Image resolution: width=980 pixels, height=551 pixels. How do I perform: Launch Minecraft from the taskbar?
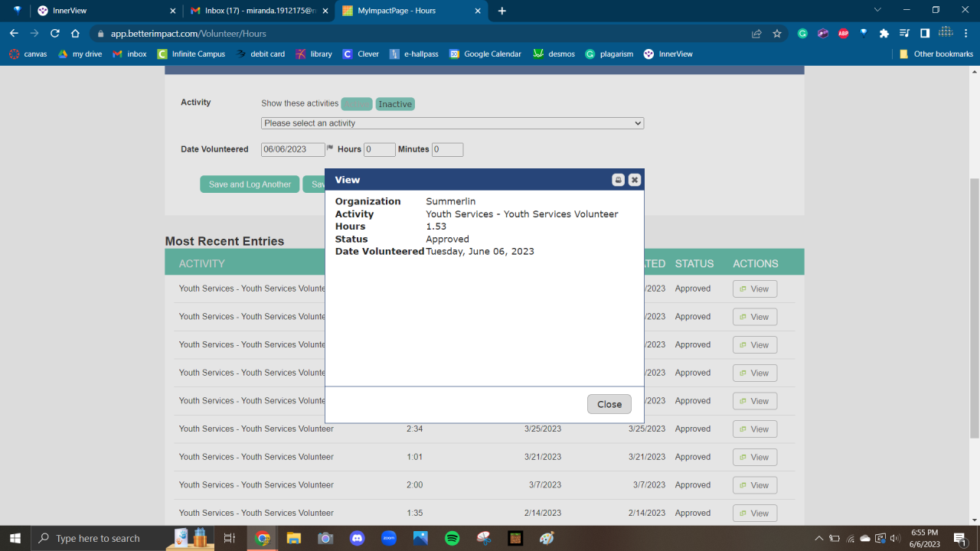pos(515,538)
